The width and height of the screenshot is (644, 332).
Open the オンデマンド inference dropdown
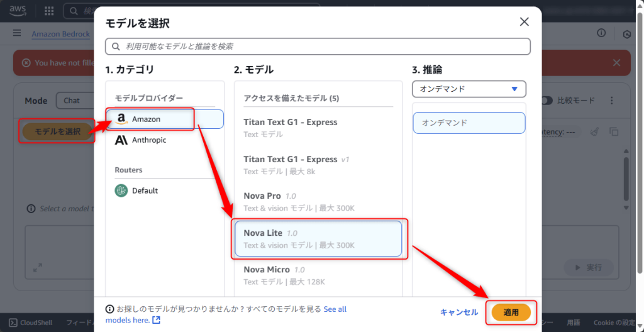coord(469,89)
